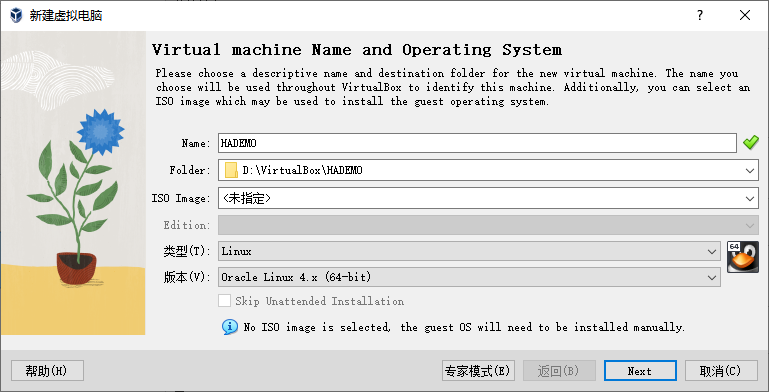Viewport: 769px width, 392px height.
Task: Toggle Skip Unattended Installation checkbox
Action: (224, 301)
